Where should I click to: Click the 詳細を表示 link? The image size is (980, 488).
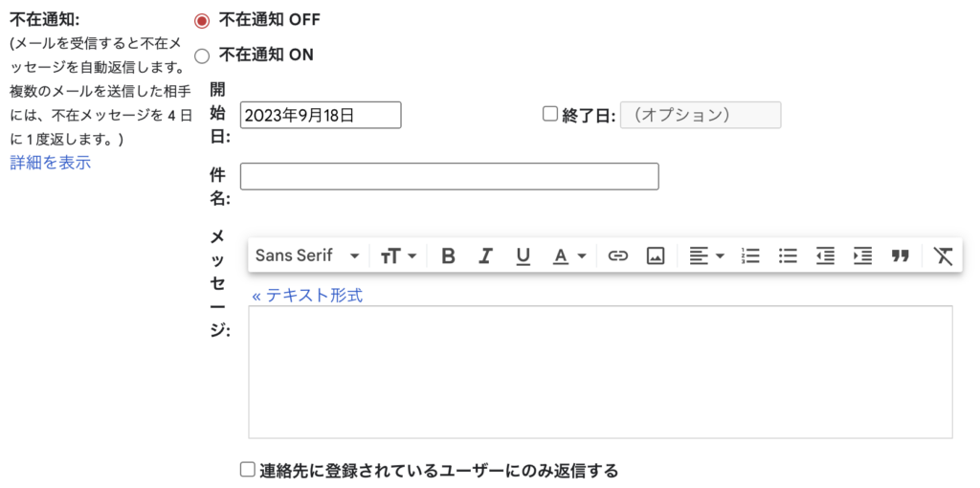(50, 163)
